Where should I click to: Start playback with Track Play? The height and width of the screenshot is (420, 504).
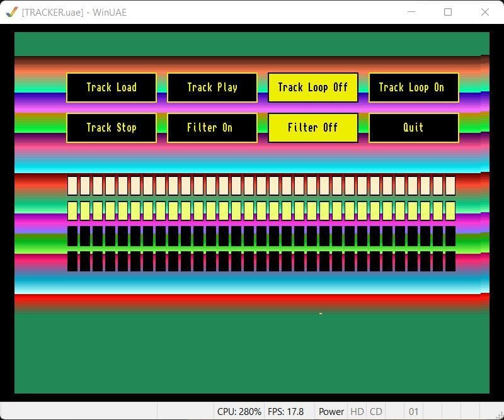(212, 88)
